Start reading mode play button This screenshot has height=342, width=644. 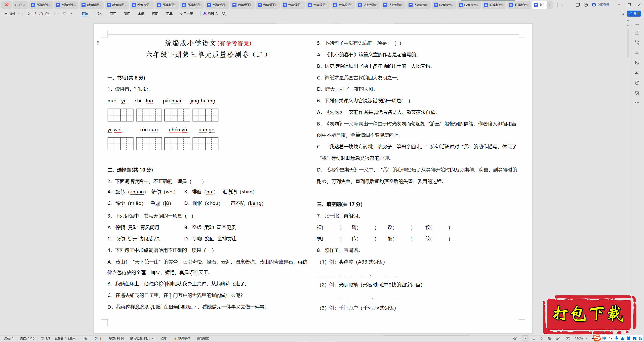tap(542, 338)
